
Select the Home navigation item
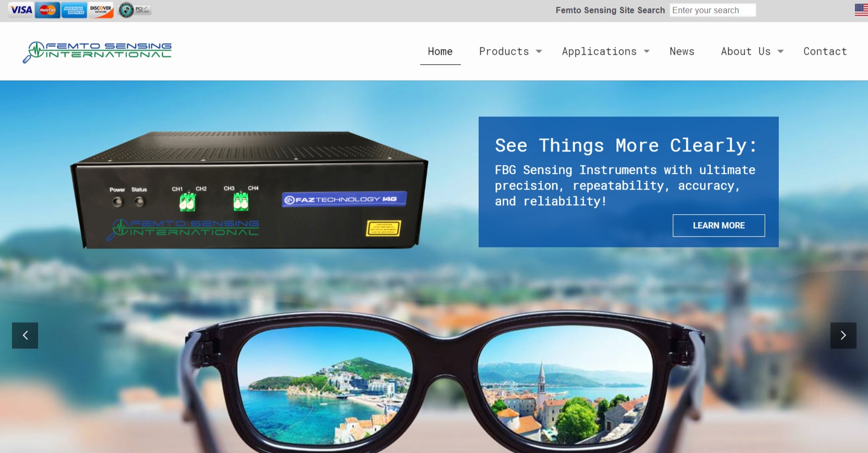pyautogui.click(x=440, y=51)
